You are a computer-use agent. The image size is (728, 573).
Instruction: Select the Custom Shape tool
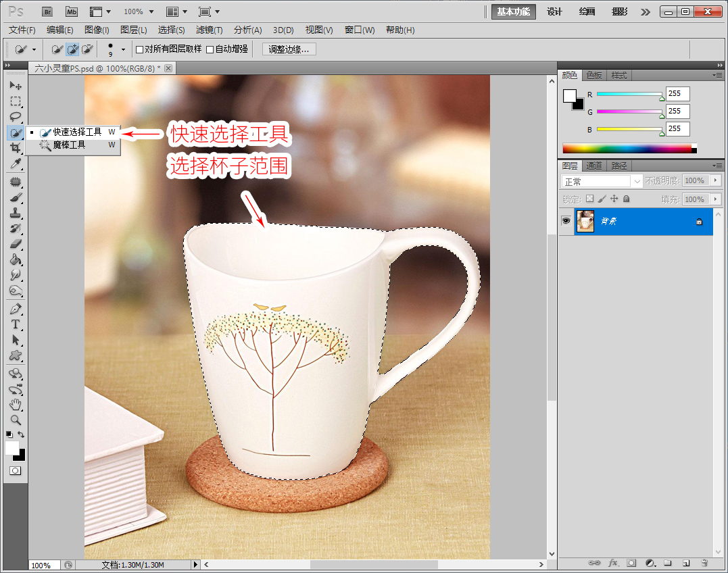[x=16, y=356]
